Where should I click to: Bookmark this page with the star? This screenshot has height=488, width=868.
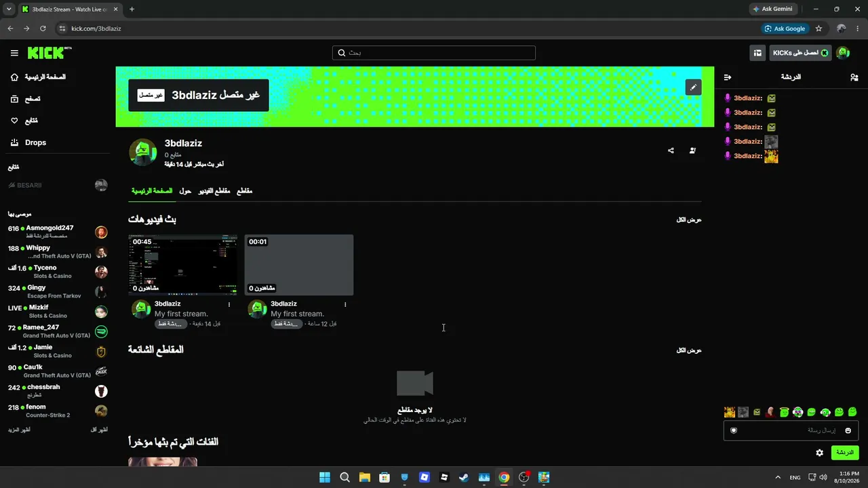(x=818, y=28)
